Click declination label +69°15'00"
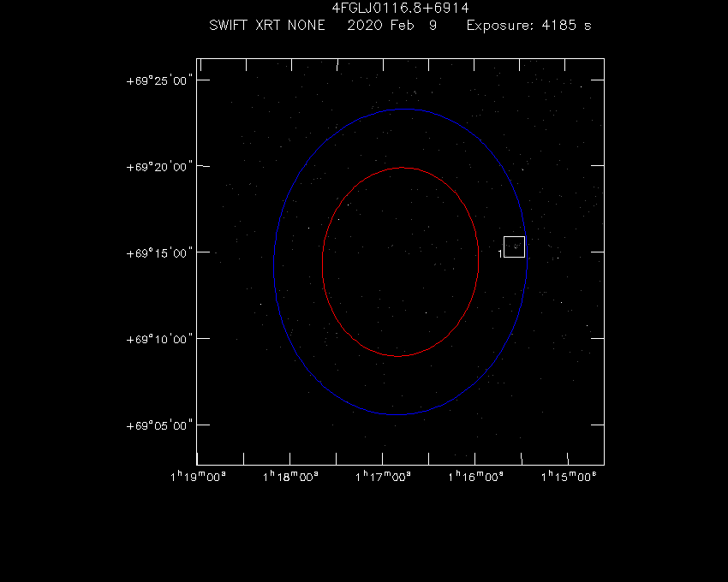 click(159, 253)
